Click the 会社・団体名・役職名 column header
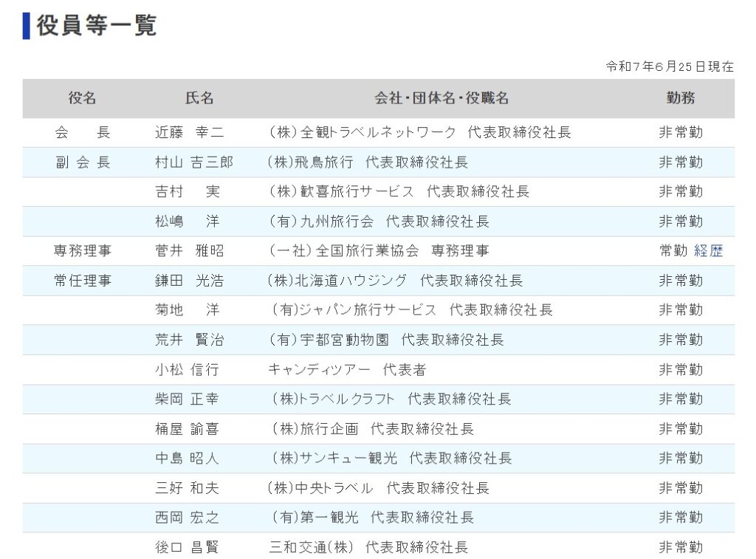 tap(441, 98)
